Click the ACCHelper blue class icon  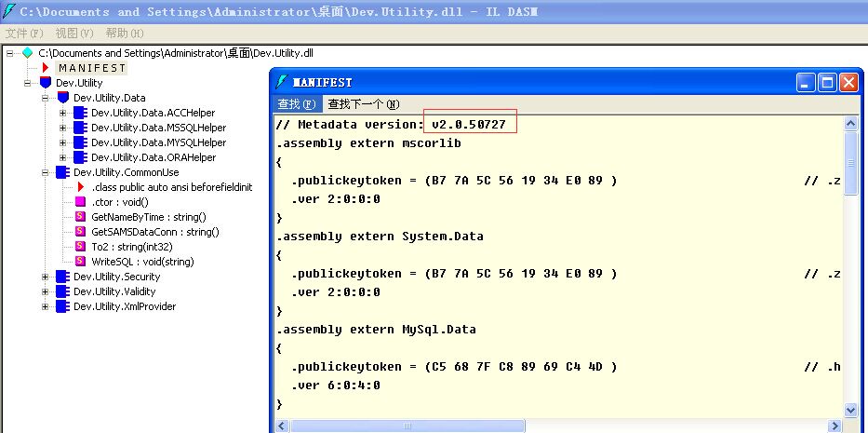[80, 113]
